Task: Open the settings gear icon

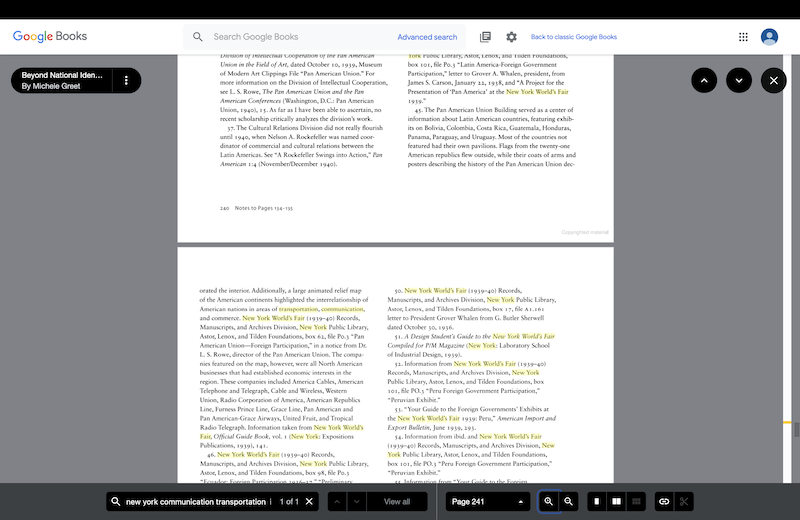Action: click(x=511, y=37)
